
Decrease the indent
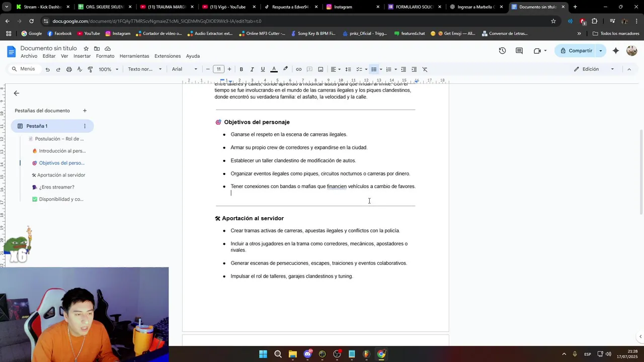point(403,69)
